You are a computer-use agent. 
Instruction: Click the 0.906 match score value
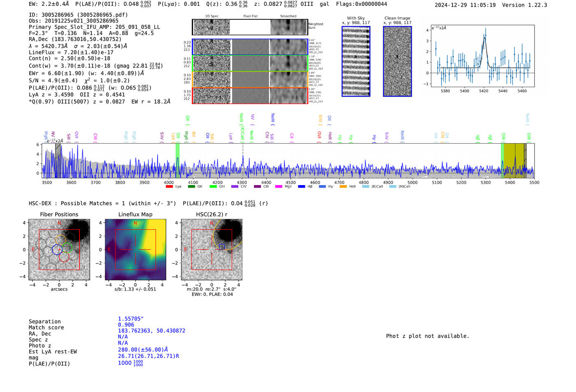tap(126, 325)
